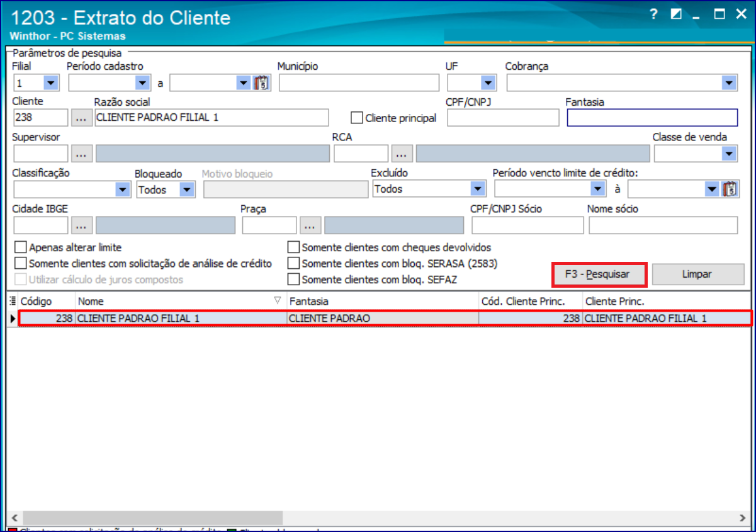Toggle Cliente principal checkbox

pyautogui.click(x=357, y=118)
